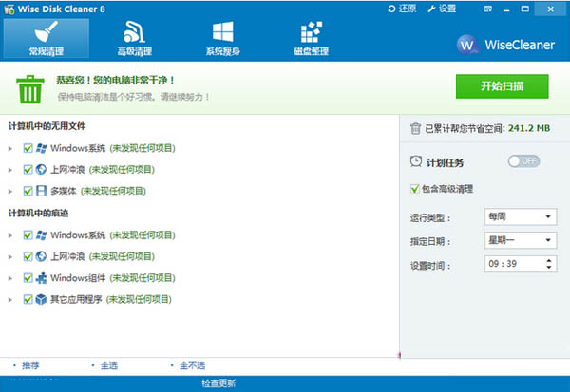The image size is (570, 392).
Task: Open the 常规清理 tab
Action: (47, 38)
